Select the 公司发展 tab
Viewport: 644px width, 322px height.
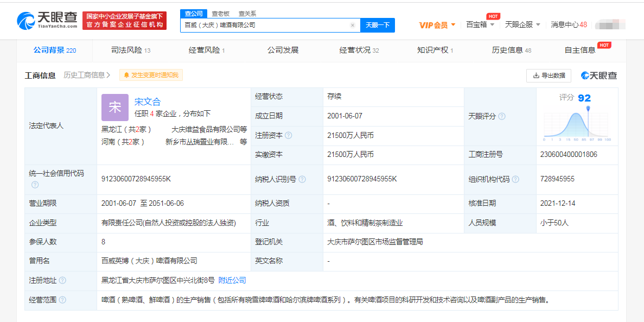click(283, 50)
